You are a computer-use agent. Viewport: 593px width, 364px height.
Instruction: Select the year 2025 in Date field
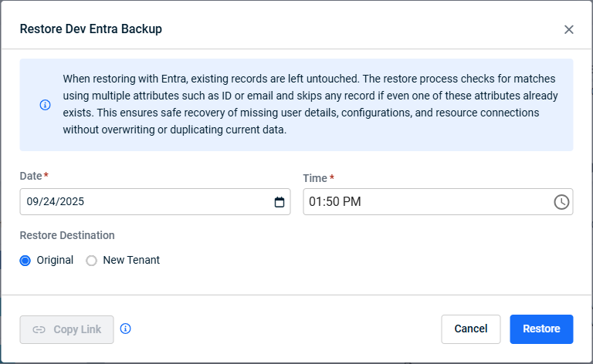(70, 202)
